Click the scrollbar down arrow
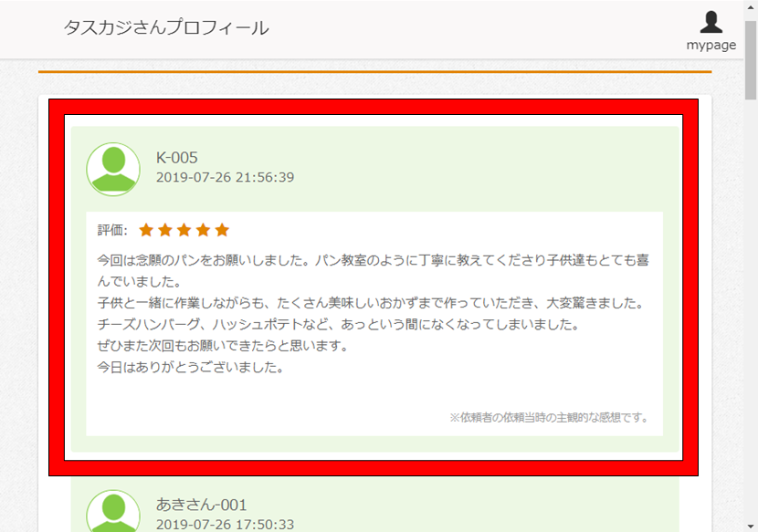Viewport: 758px width, 532px height. [x=751, y=527]
